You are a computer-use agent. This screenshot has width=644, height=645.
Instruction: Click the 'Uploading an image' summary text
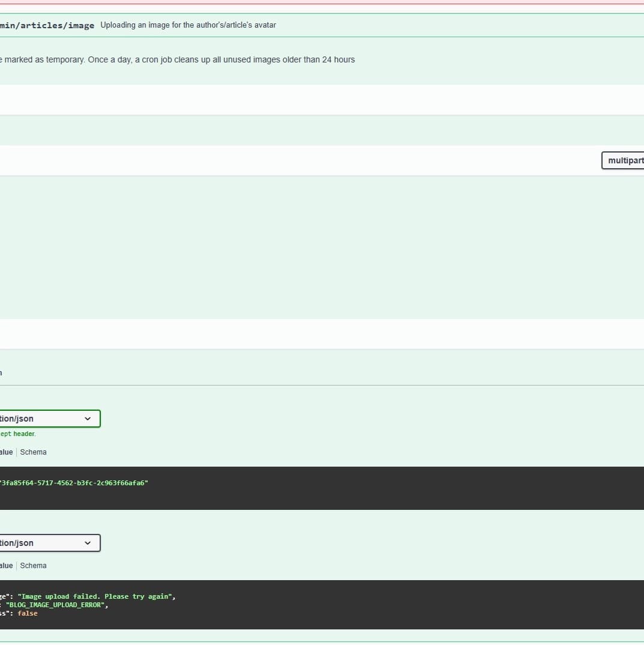(188, 25)
